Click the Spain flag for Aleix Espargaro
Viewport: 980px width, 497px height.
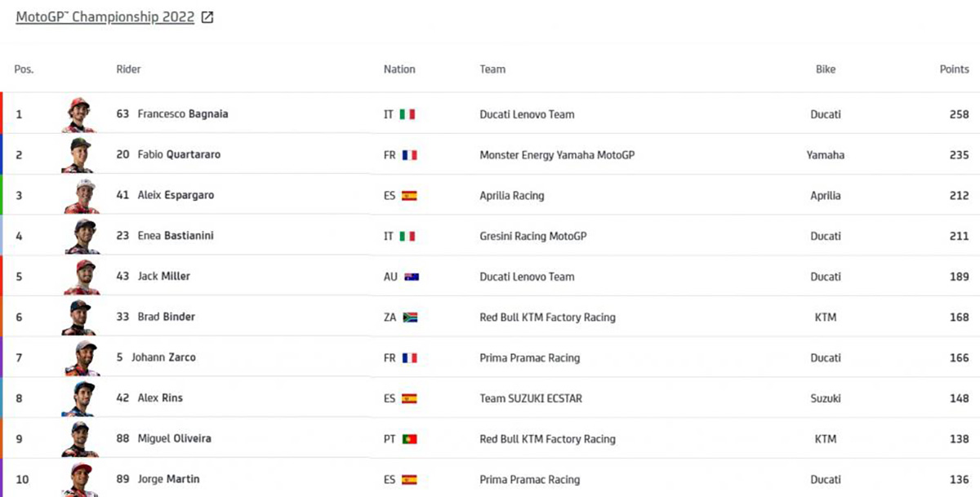point(409,196)
